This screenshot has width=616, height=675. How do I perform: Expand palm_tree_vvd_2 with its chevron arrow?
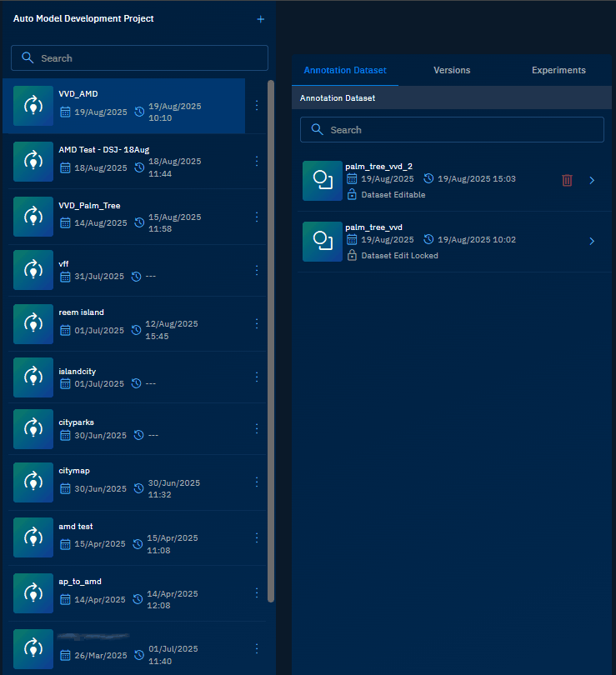coord(592,180)
